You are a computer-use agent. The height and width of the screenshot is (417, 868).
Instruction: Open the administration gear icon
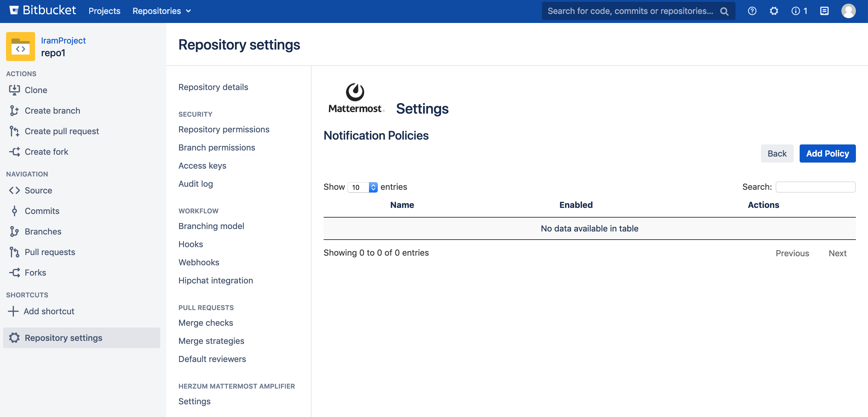[774, 11]
